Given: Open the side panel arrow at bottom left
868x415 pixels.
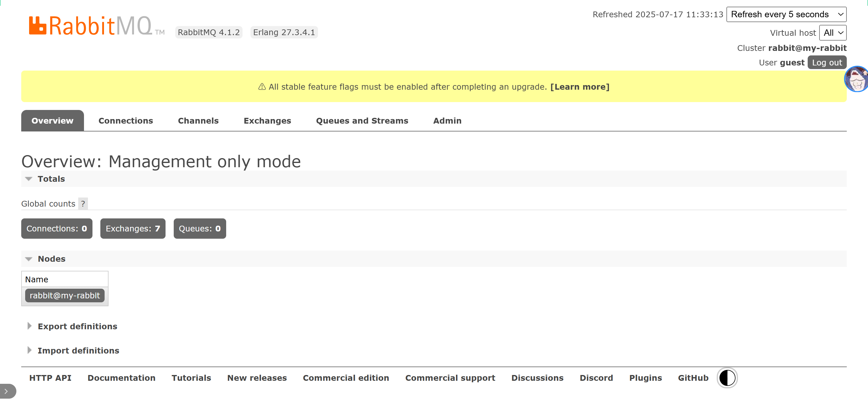Looking at the screenshot, I should [7, 391].
